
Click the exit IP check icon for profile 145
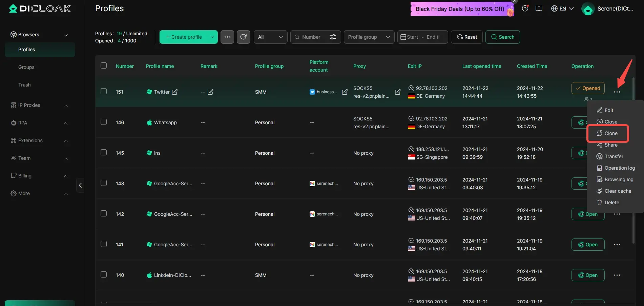411,149
